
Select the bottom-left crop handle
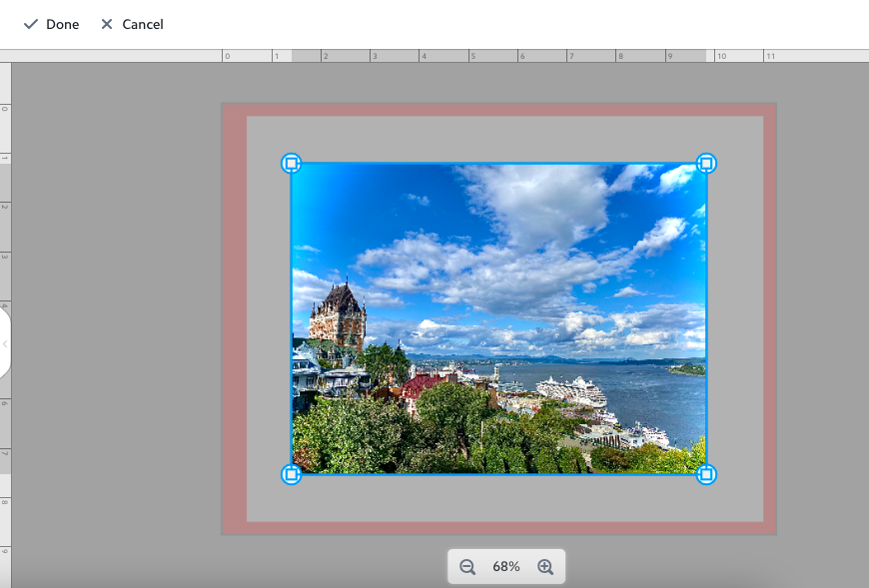(x=291, y=474)
